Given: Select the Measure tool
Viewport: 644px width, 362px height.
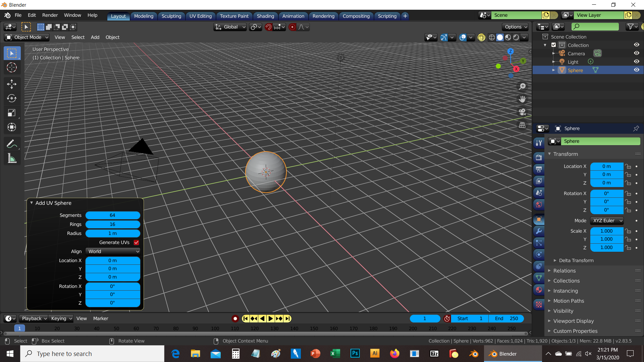Looking at the screenshot, I should 12,159.
